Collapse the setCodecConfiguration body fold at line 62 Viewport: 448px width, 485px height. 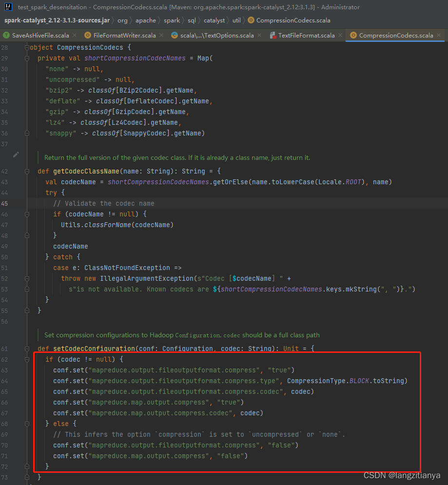tap(27, 359)
